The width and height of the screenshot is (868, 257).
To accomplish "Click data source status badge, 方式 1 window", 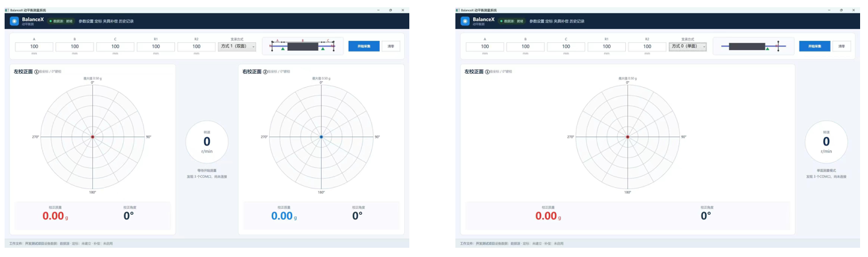I will click(x=62, y=21).
